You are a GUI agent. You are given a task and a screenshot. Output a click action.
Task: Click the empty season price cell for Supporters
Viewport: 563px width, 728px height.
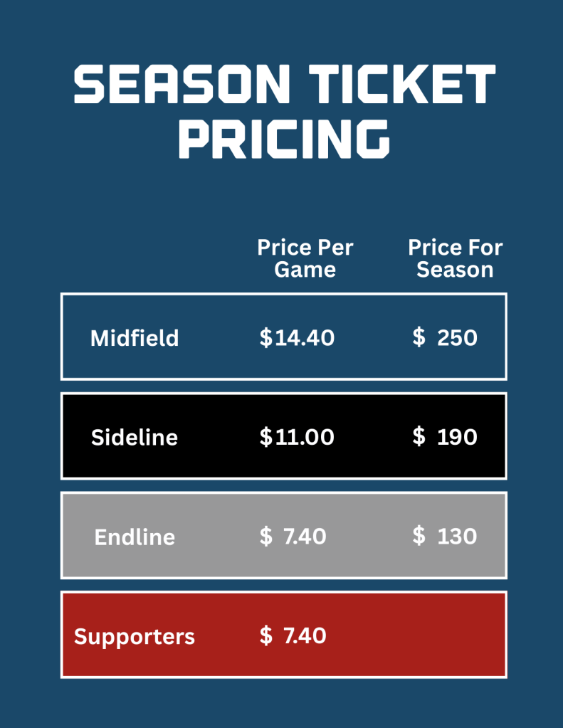(445, 635)
